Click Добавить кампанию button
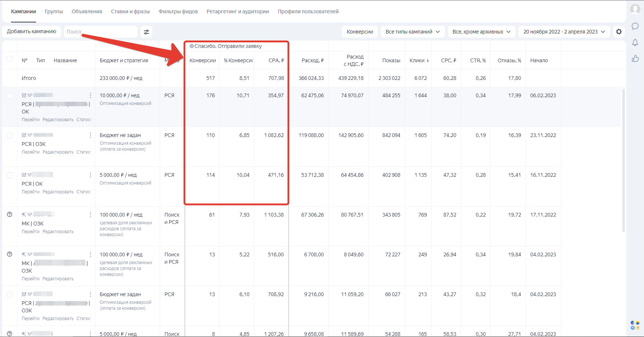 (x=32, y=32)
